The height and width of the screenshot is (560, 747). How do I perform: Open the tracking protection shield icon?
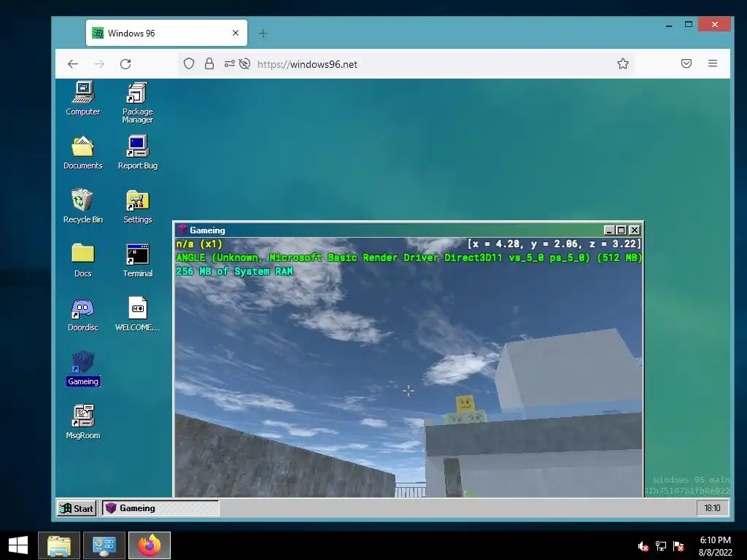[189, 64]
